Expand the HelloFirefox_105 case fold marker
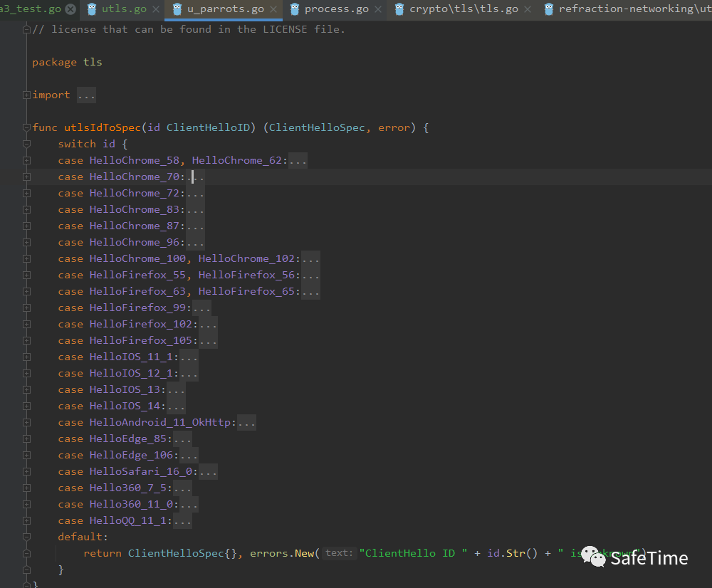Image resolution: width=712 pixels, height=588 pixels. 26,341
